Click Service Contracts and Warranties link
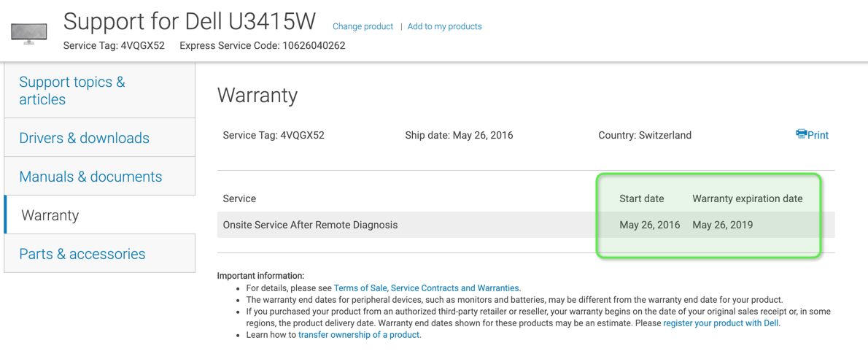 [454, 288]
